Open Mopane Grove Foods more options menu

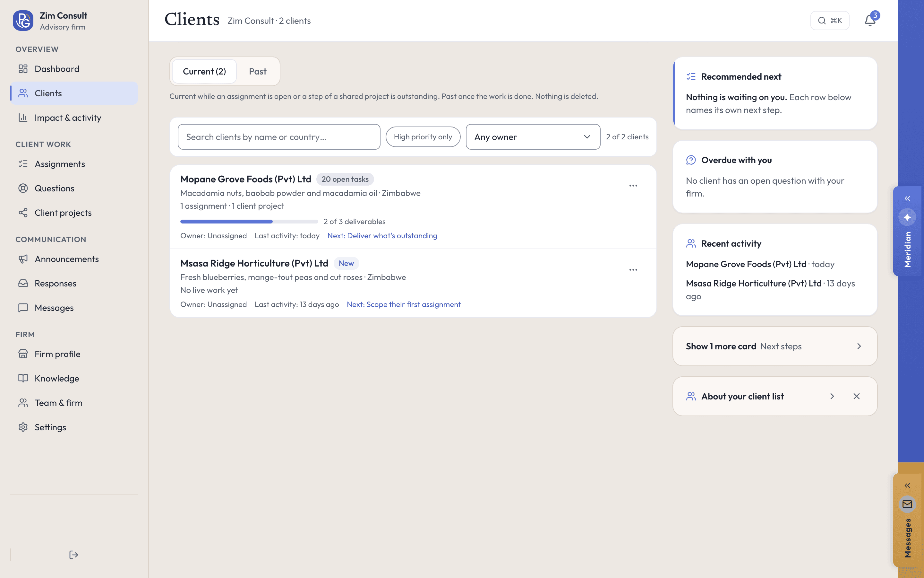click(x=633, y=186)
